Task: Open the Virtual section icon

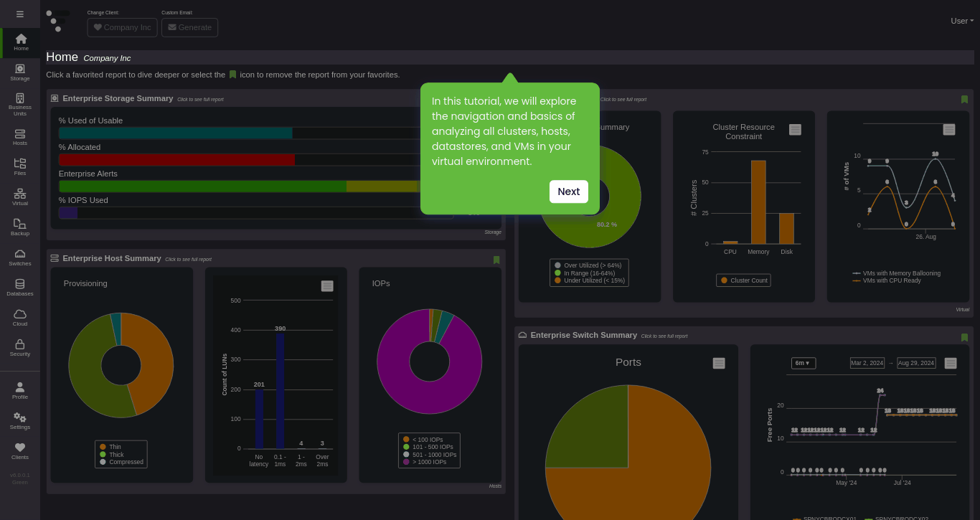Action: pos(20,197)
